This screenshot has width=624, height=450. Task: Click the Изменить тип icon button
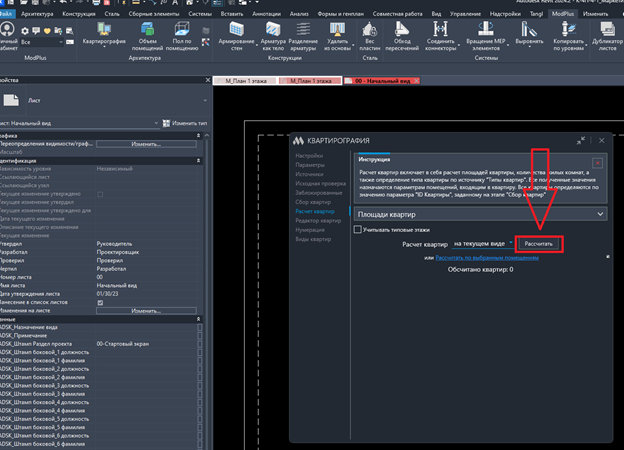[166, 123]
